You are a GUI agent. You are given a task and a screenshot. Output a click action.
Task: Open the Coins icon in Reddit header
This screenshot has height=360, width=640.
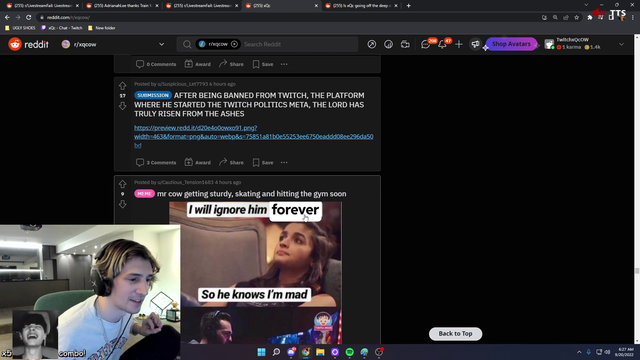pos(388,44)
